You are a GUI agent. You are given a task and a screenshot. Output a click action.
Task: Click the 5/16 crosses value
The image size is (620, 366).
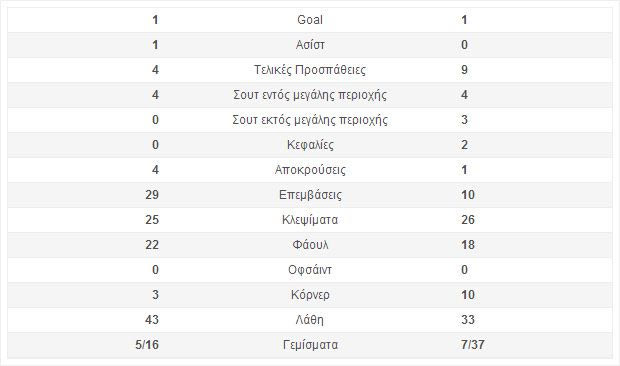tap(147, 345)
